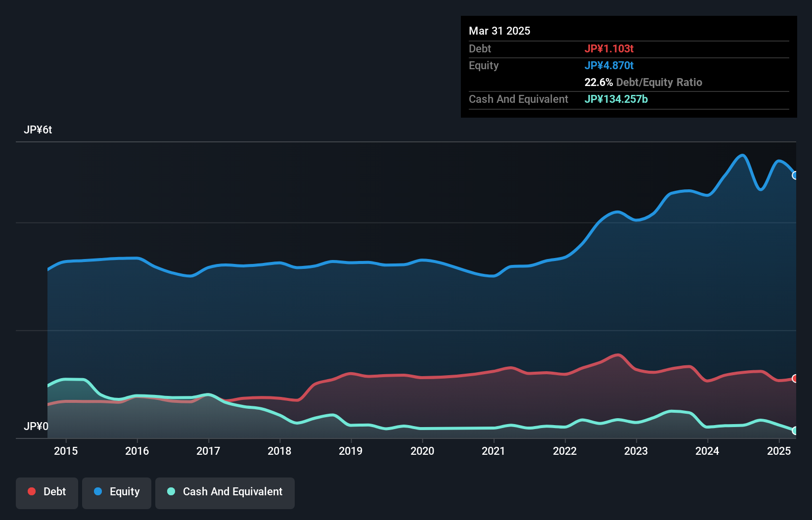Click the 2020 x-axis year label
Screen dimensions: 812x520
coord(422,451)
